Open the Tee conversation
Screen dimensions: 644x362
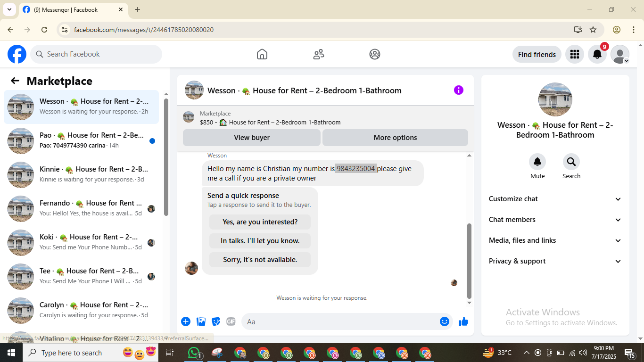click(x=81, y=277)
